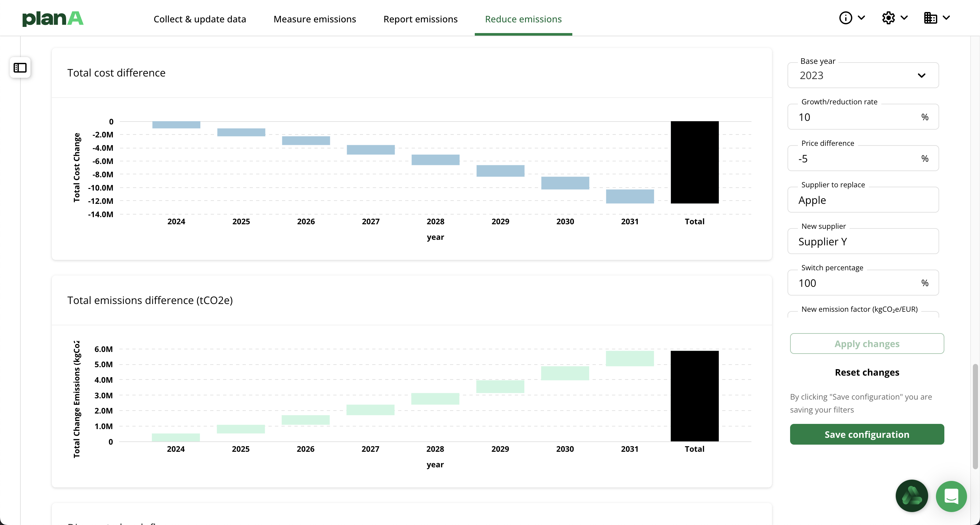Go to Report emissions tab

[x=420, y=19]
